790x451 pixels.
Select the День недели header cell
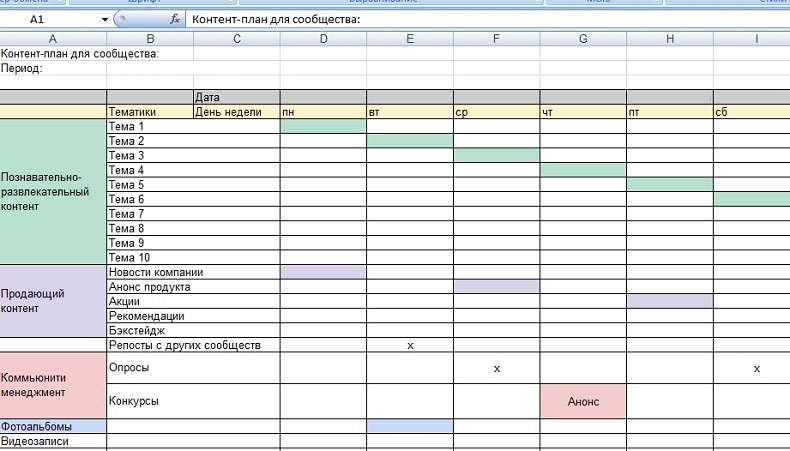pyautogui.click(x=236, y=112)
